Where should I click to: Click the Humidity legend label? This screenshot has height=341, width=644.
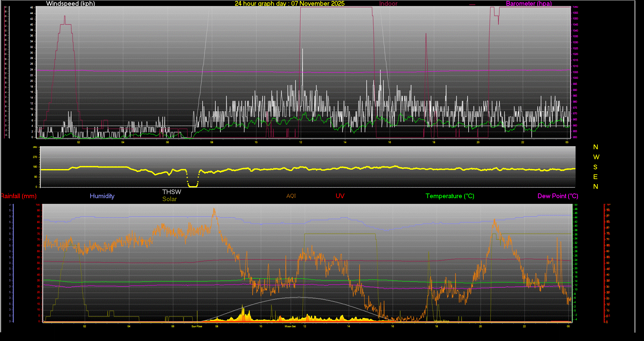pos(102,196)
